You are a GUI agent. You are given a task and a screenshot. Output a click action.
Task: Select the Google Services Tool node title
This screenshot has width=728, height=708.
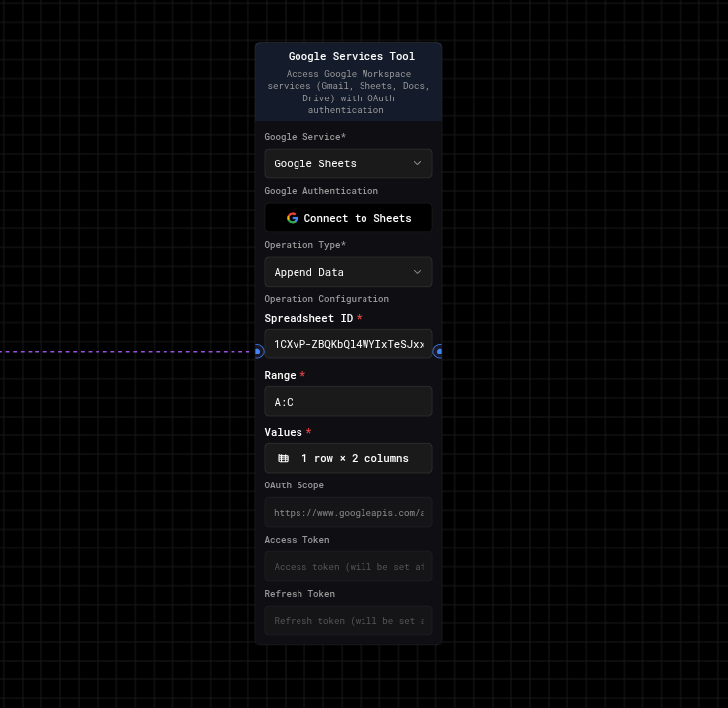point(351,56)
